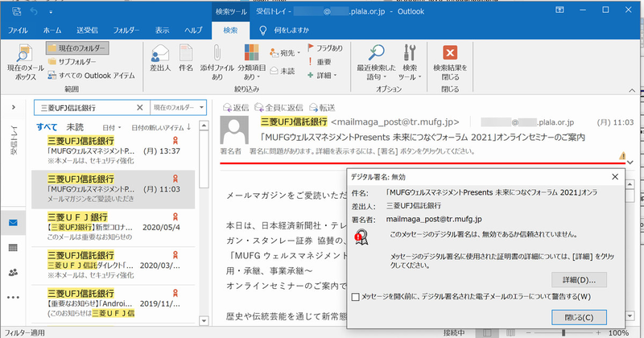Toggle 未読 filter in the ribbon
Viewport: 644px width, 338px height.
click(x=283, y=71)
